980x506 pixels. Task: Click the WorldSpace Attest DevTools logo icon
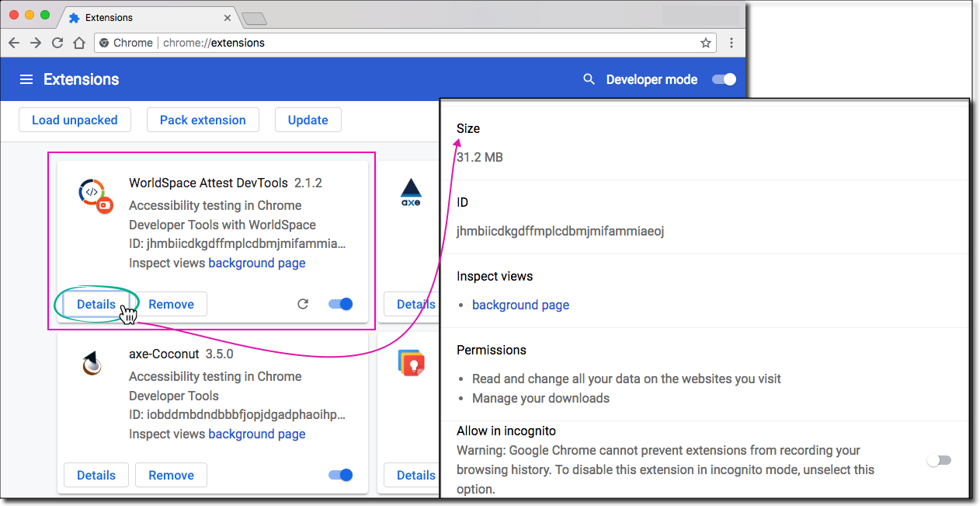tap(96, 195)
